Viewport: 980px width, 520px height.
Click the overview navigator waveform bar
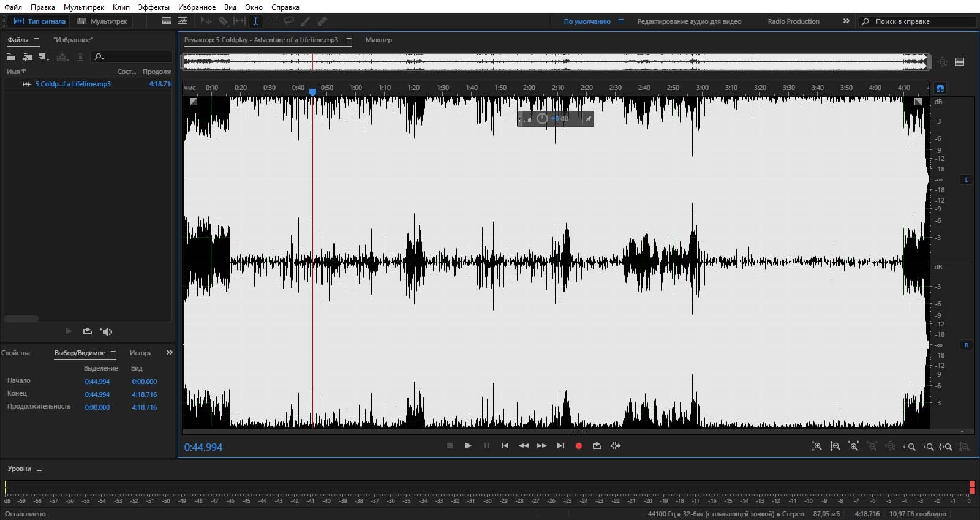coord(556,61)
